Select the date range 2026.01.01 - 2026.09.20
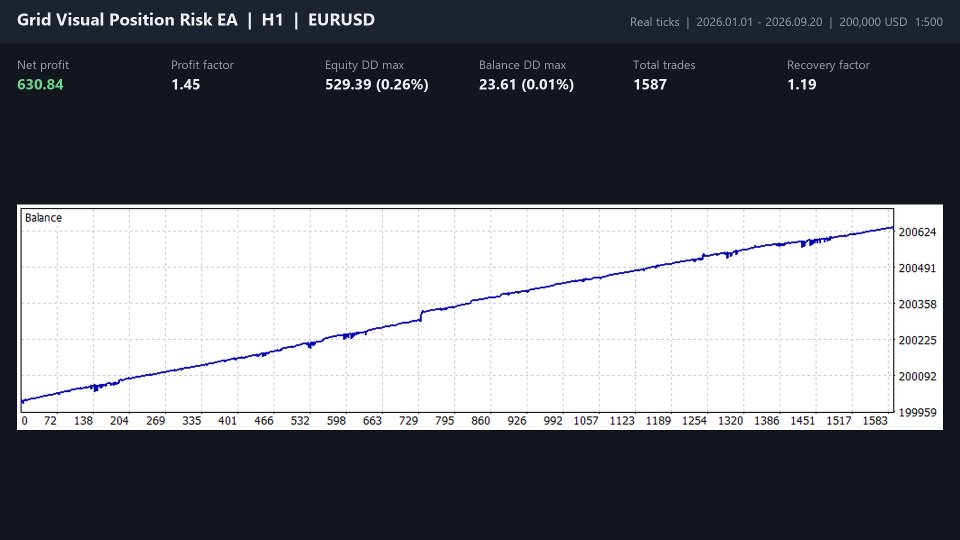 759,22
